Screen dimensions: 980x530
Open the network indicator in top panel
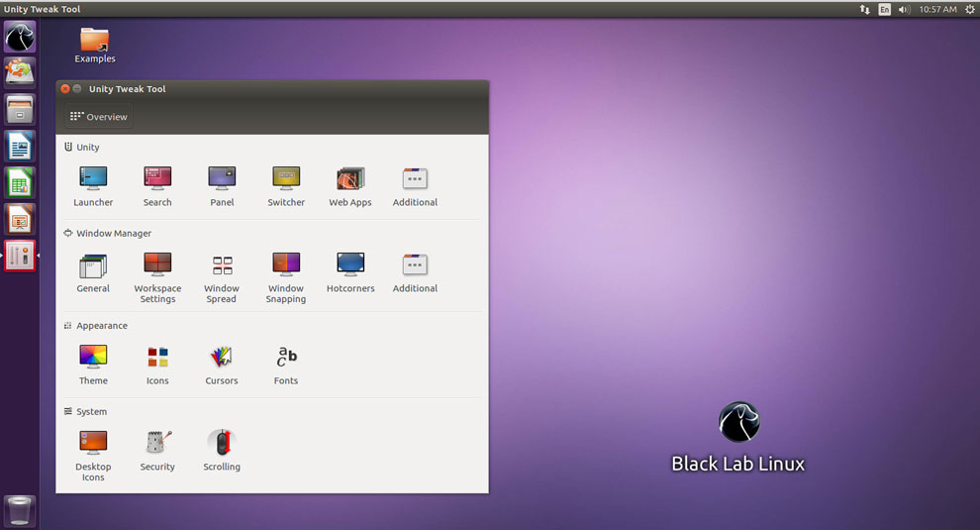pos(865,9)
